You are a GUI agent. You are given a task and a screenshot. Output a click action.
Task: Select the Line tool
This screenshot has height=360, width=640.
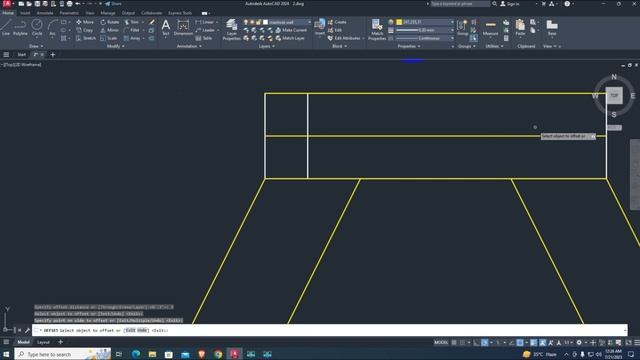[x=5, y=28]
